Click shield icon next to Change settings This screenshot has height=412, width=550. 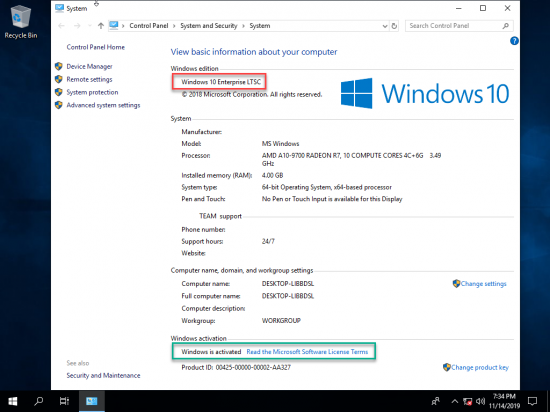[x=456, y=283]
